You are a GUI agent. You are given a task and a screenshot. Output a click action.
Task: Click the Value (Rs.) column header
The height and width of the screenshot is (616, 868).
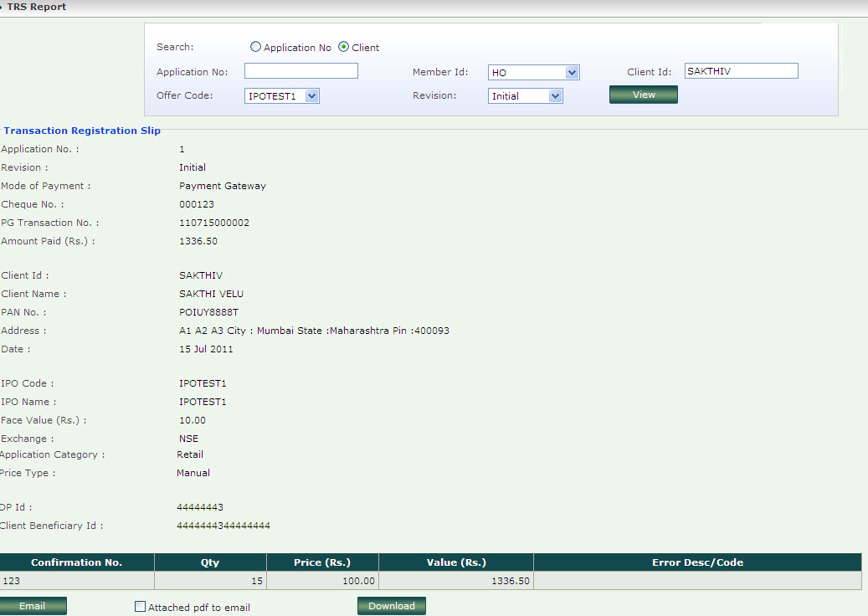click(x=455, y=562)
